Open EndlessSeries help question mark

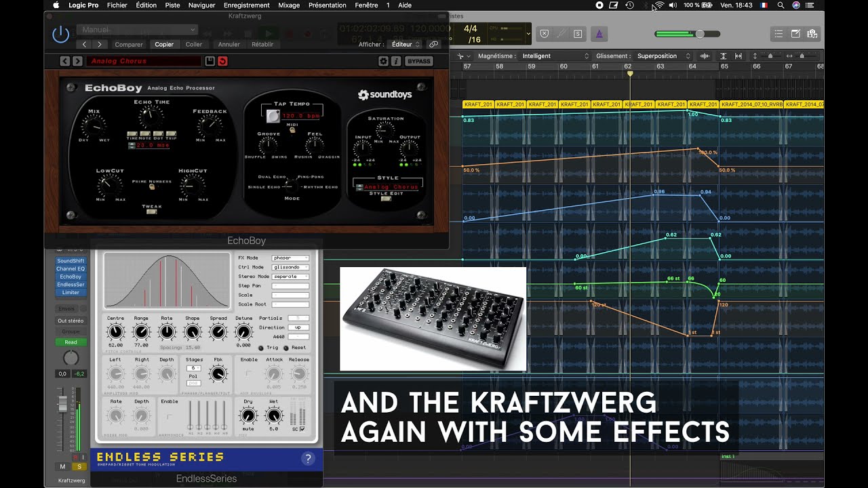click(x=308, y=459)
